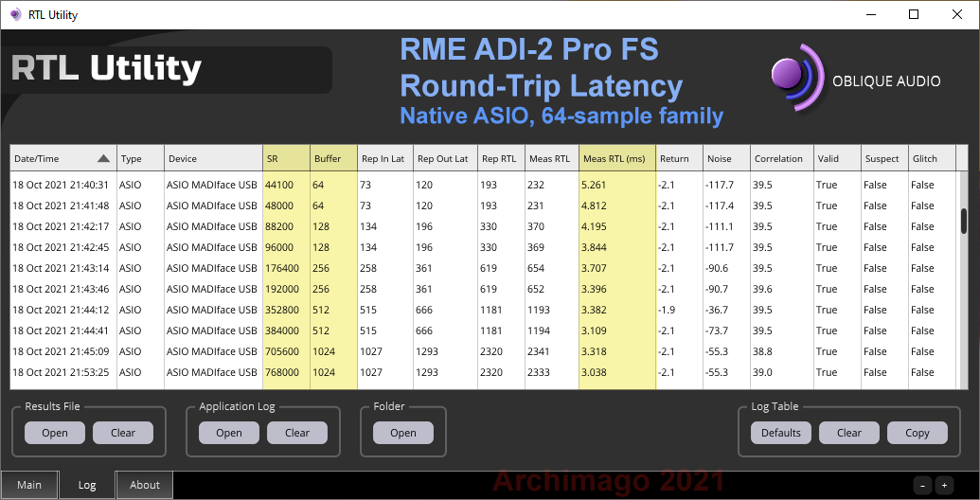
Task: Minimize the RTL Utility window
Action: [870, 14]
